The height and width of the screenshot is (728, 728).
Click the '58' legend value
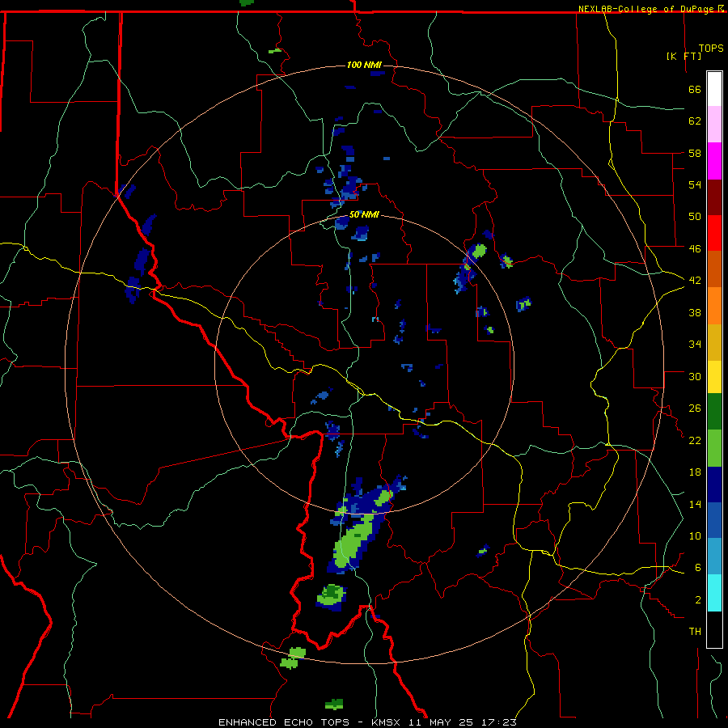pyautogui.click(x=695, y=153)
